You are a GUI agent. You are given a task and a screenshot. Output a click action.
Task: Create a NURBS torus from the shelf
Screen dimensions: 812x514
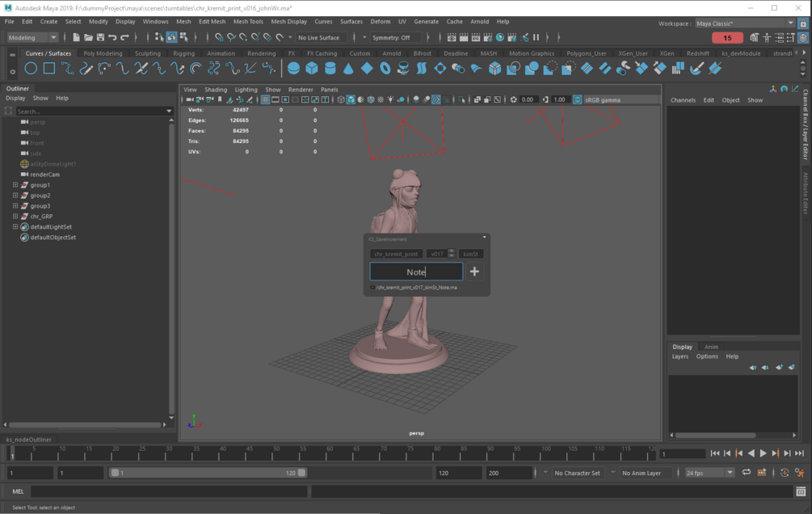pyautogui.click(x=385, y=69)
